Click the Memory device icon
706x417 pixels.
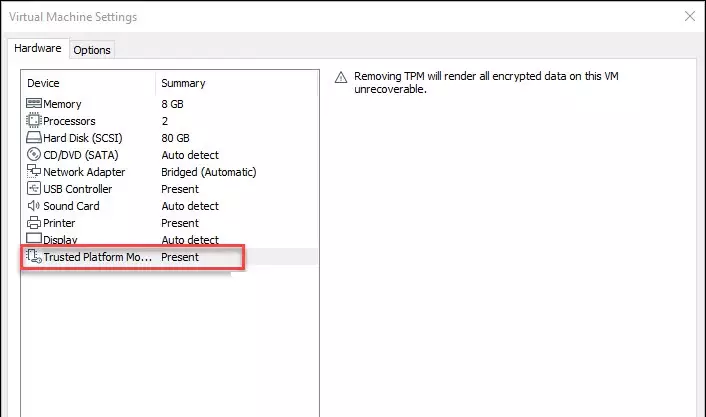click(x=34, y=104)
